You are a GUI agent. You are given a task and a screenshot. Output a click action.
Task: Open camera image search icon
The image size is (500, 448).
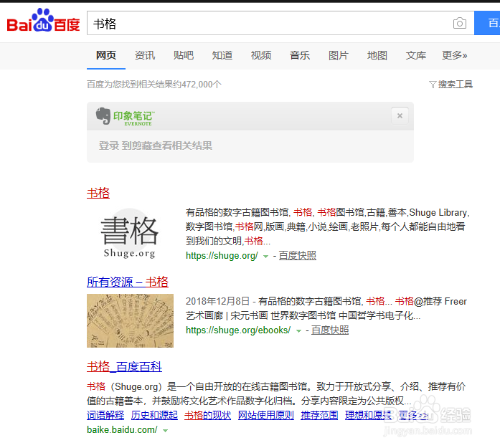click(460, 23)
